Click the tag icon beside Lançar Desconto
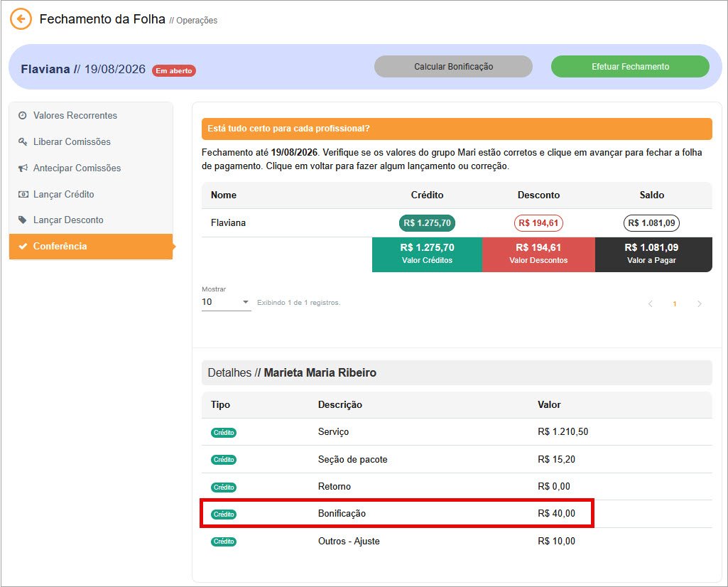 [22, 220]
